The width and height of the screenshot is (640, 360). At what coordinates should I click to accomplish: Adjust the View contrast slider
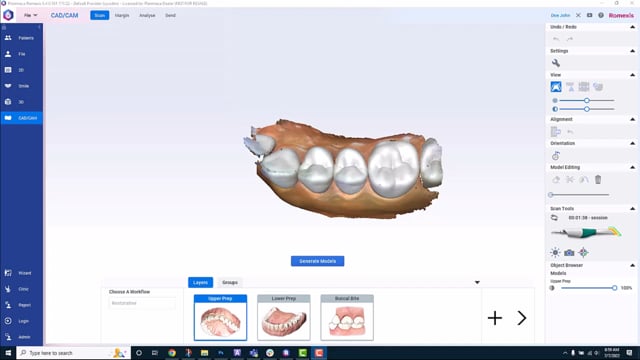click(x=587, y=109)
